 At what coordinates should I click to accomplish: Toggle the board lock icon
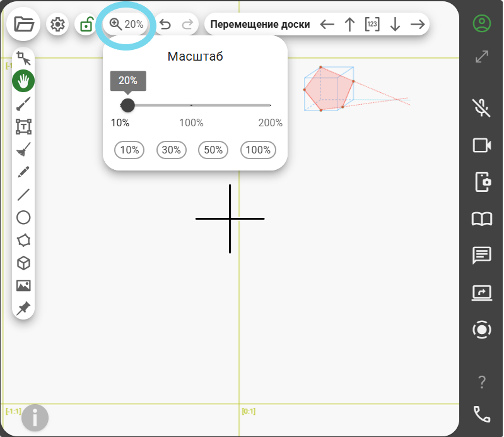[x=86, y=25]
